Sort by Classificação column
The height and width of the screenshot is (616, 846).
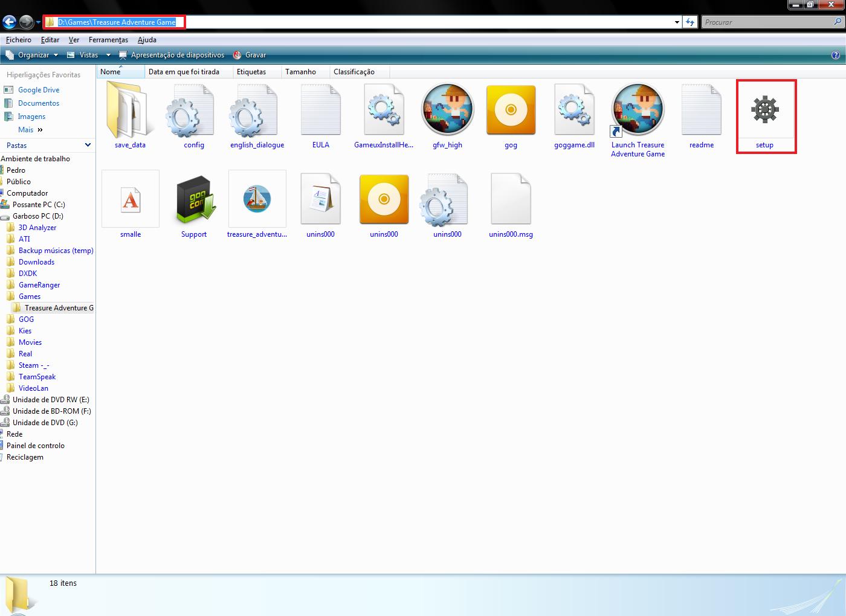360,72
